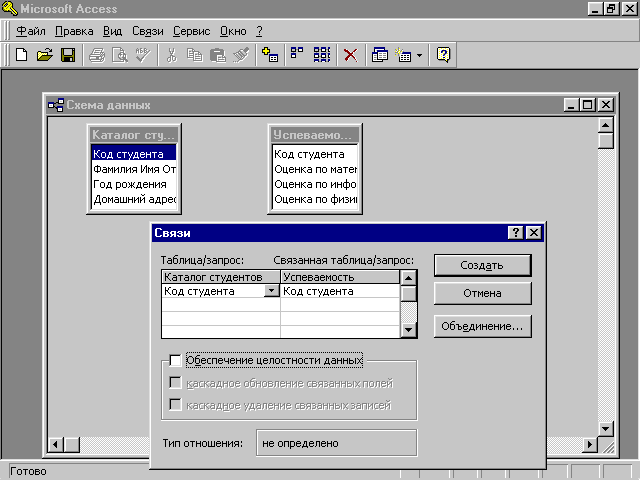The height and width of the screenshot is (480, 640).
Task: Click the New Object toolbar icon
Action: [403, 55]
